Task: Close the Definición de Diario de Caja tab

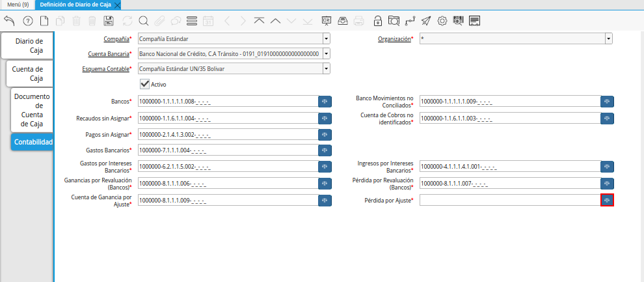Action: coord(118,5)
